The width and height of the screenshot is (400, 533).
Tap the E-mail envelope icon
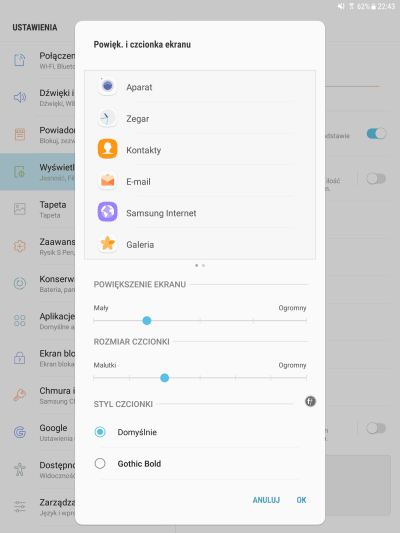tap(107, 180)
